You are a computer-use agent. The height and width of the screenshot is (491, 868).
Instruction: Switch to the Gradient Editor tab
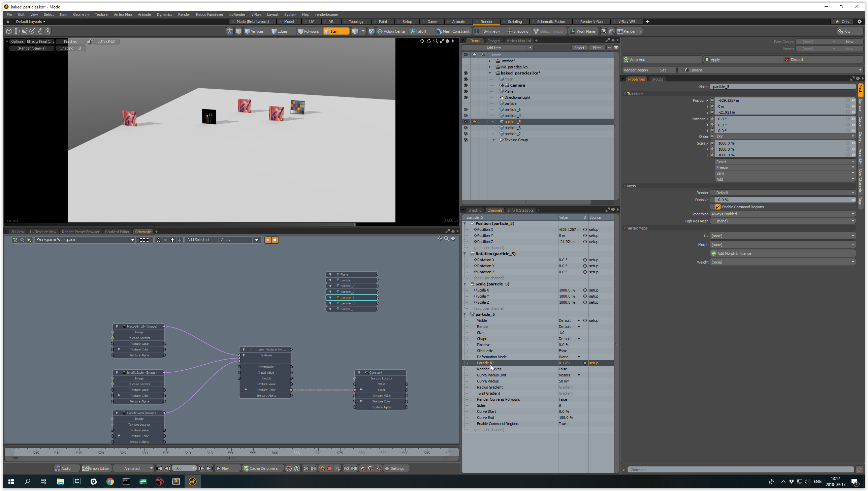click(x=117, y=232)
